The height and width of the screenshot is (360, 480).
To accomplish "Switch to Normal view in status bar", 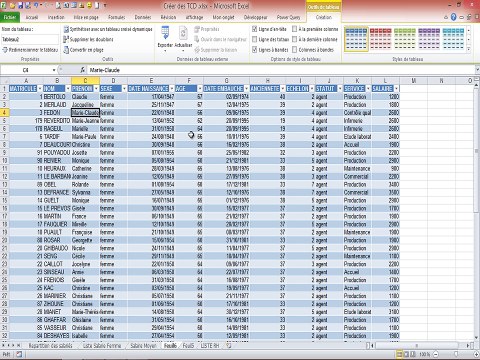I will pyautogui.click(x=399, y=354).
